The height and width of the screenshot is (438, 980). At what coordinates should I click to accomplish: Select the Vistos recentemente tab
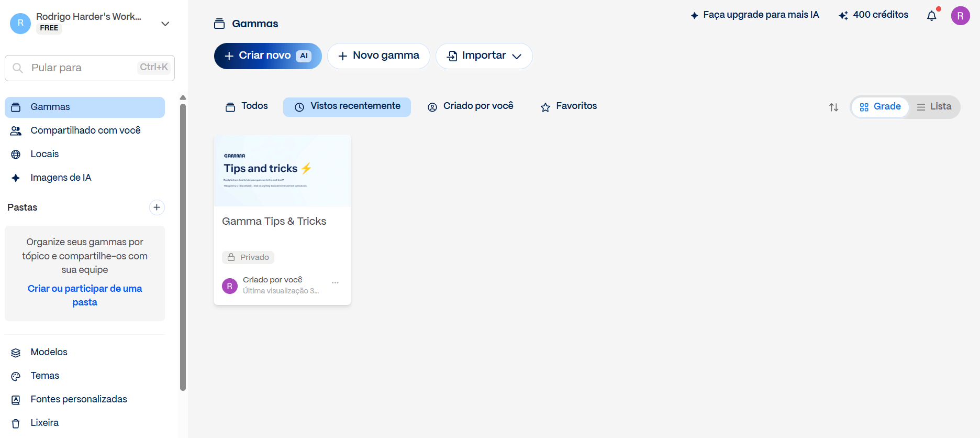(x=347, y=106)
